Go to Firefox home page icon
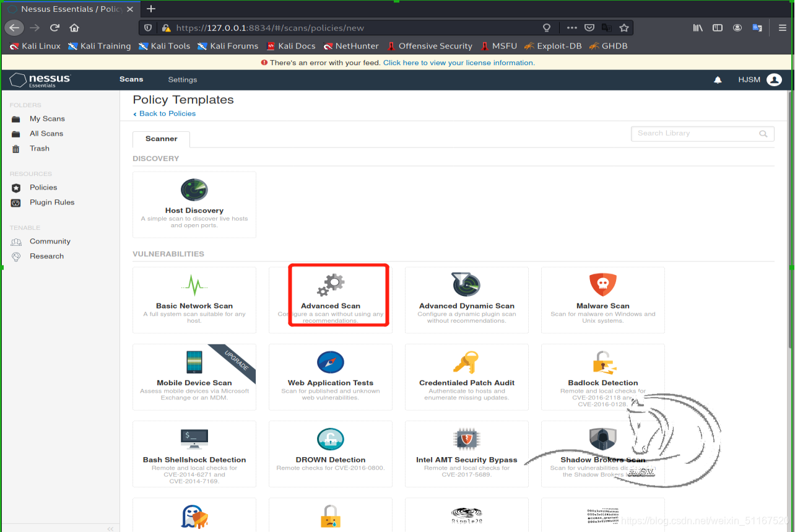 click(74, 28)
